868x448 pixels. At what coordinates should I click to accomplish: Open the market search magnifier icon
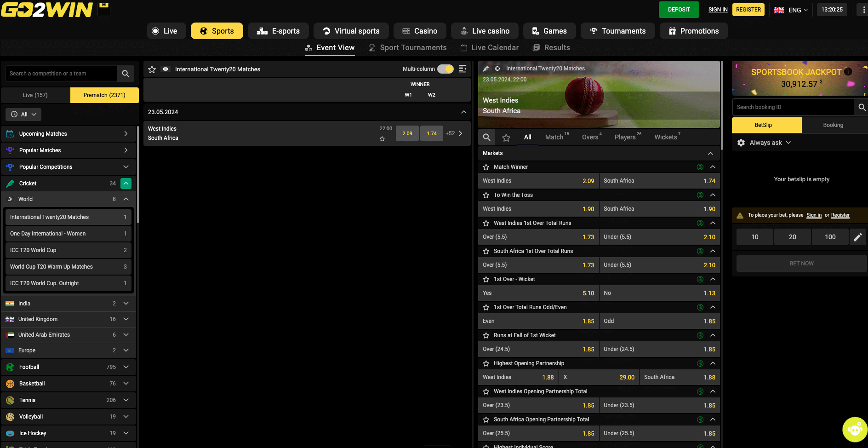[x=487, y=137]
